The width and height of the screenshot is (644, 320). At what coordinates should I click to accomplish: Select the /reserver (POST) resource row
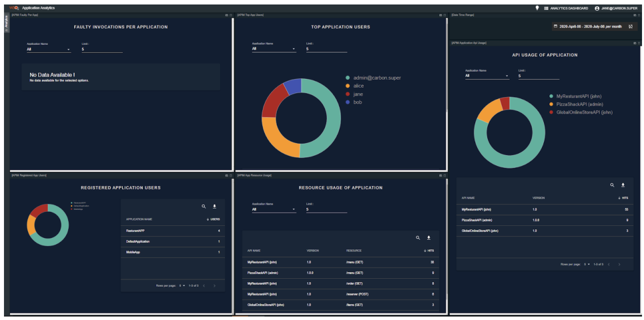point(341,294)
